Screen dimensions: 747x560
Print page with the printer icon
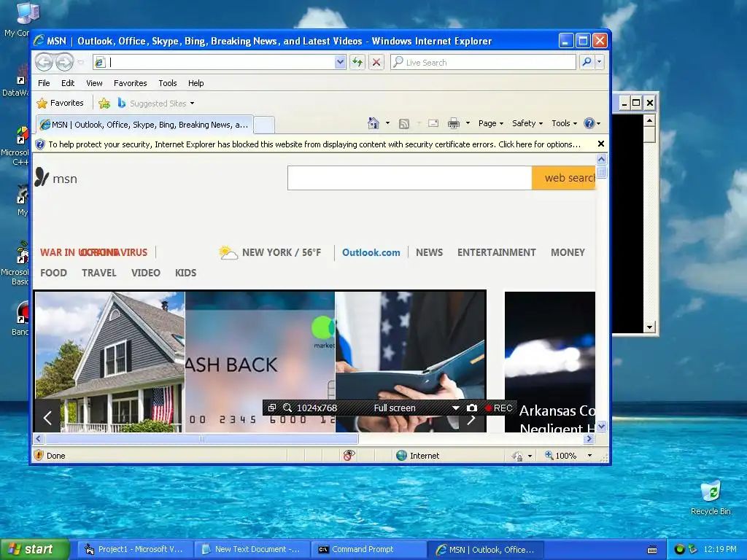point(454,123)
